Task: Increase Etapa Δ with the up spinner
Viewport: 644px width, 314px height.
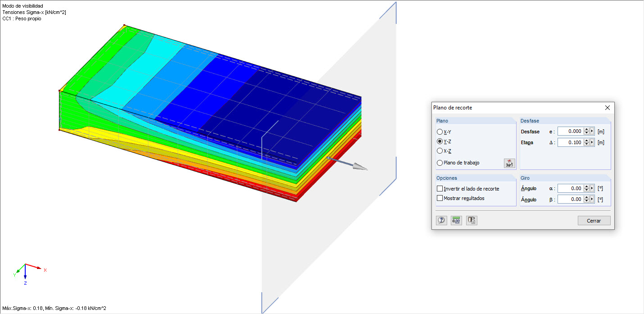Action: [586, 141]
